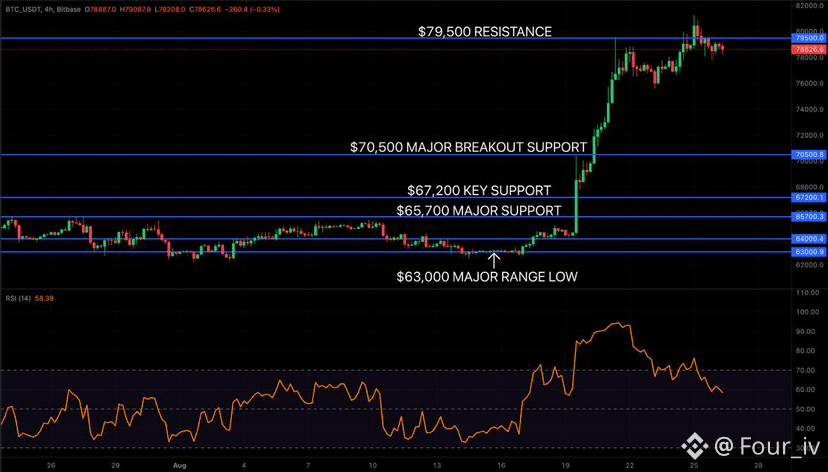Image resolution: width=828 pixels, height=472 pixels.
Task: Click the 22 date axis label
Action: tap(630, 466)
